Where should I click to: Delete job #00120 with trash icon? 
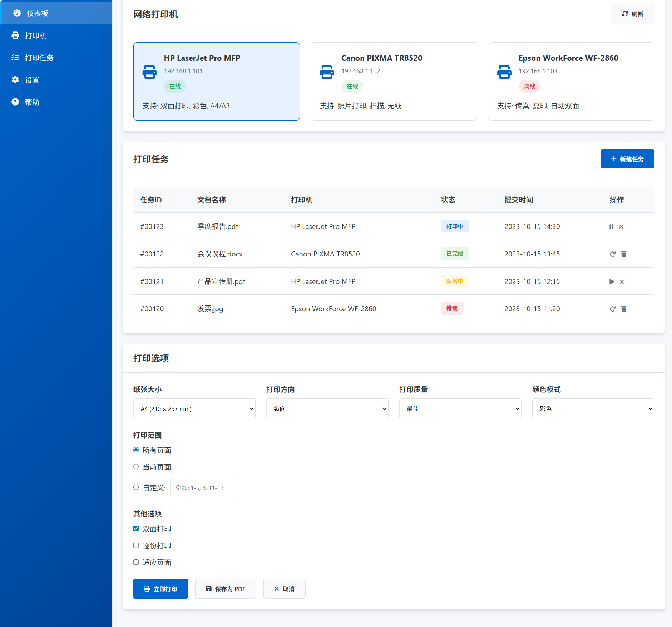tap(624, 309)
